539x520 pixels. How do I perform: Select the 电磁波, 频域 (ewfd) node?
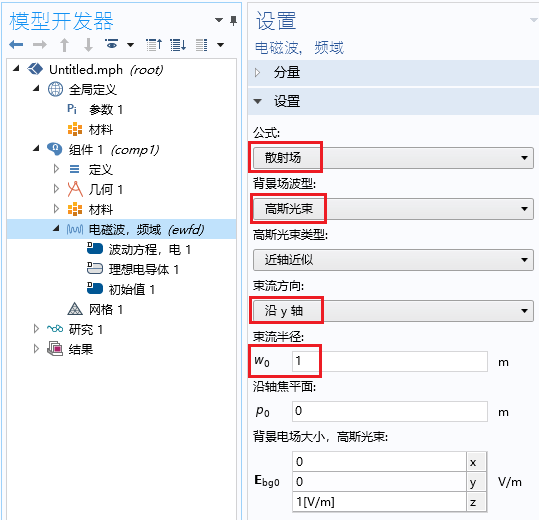(x=146, y=230)
